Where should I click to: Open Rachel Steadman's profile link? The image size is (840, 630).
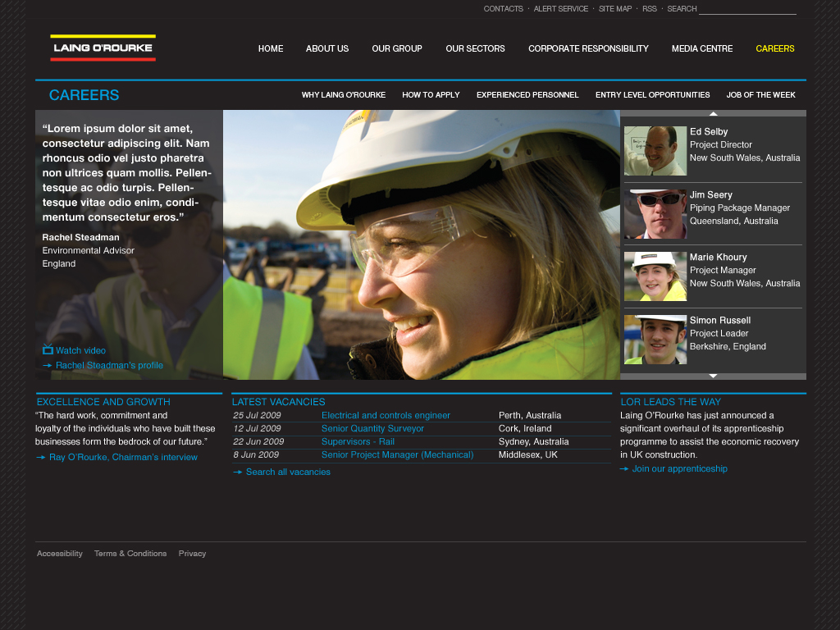[x=109, y=366]
